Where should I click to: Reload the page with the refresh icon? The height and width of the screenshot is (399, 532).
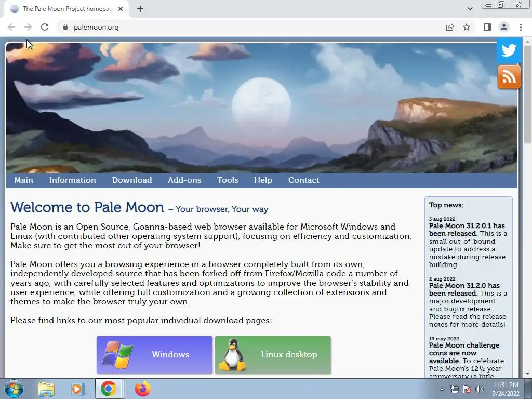[x=45, y=27]
